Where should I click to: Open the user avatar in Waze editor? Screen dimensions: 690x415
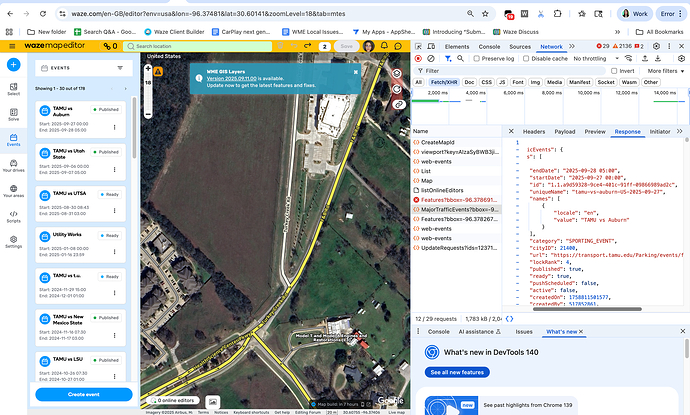pyautogui.click(x=369, y=46)
